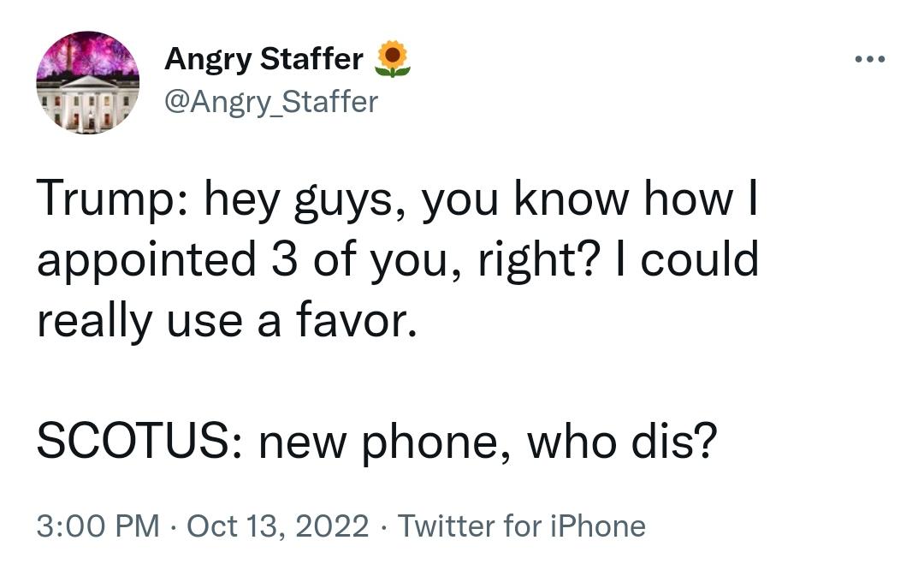The height and width of the screenshot is (576, 924).
Task: Click the year 2022 in the date
Action: click(x=332, y=526)
